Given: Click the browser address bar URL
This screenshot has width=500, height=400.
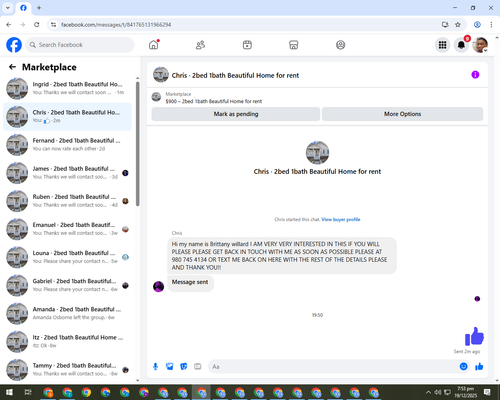Looking at the screenshot, I should (116, 25).
